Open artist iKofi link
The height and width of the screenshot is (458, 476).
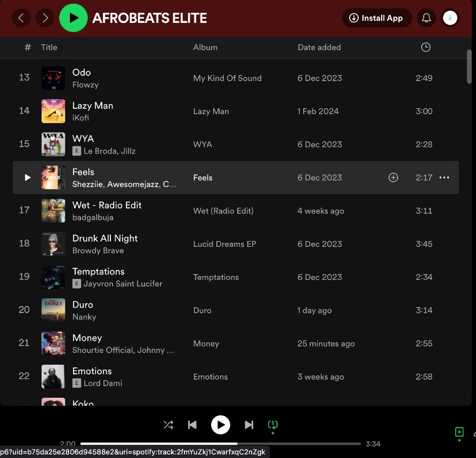(80, 118)
